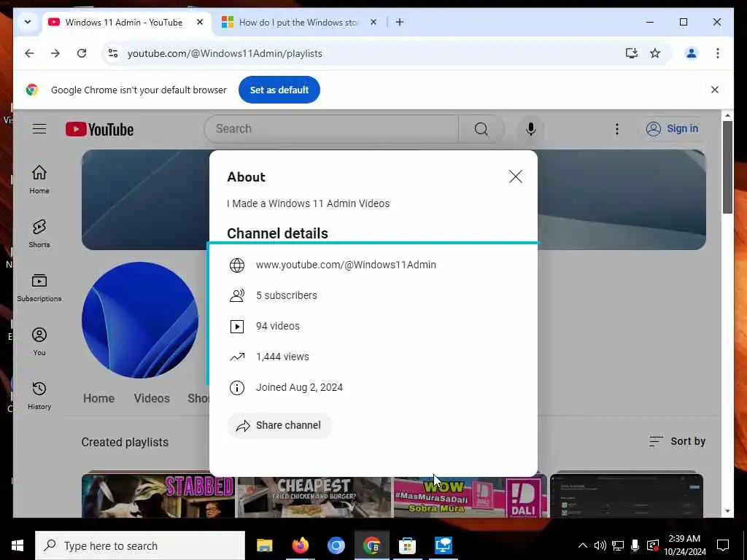Open Chrome three-dot menu
This screenshot has width=747, height=560.
[718, 53]
